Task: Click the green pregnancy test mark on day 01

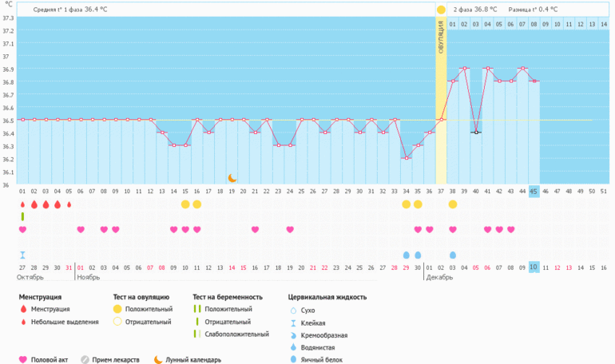Action: tap(22, 216)
